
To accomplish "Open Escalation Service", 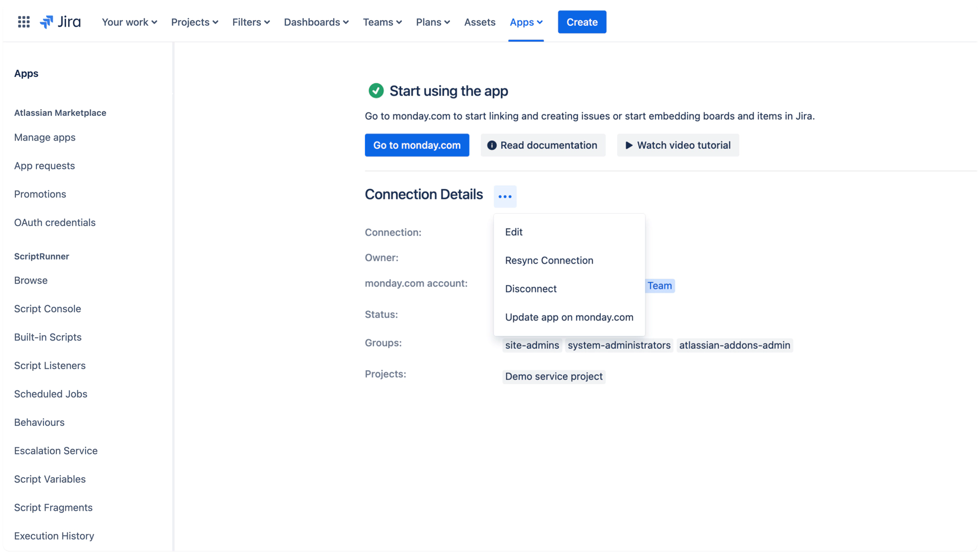I will [x=56, y=451].
